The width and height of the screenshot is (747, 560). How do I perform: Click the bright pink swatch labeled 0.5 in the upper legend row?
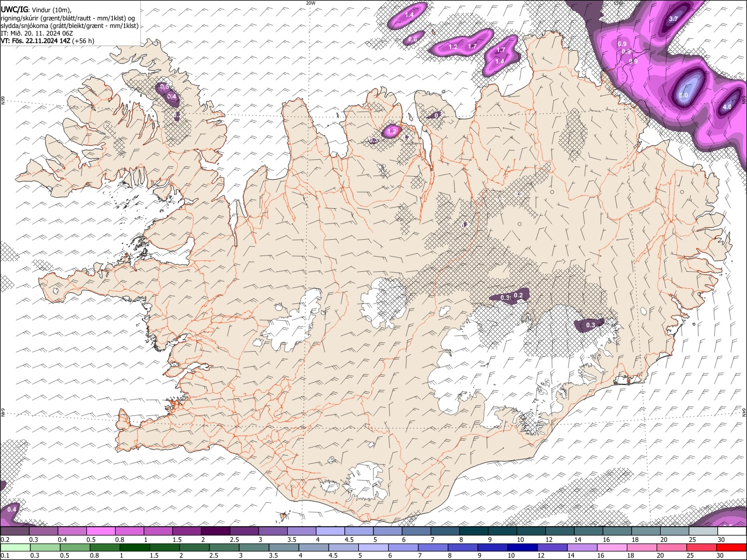100,531
